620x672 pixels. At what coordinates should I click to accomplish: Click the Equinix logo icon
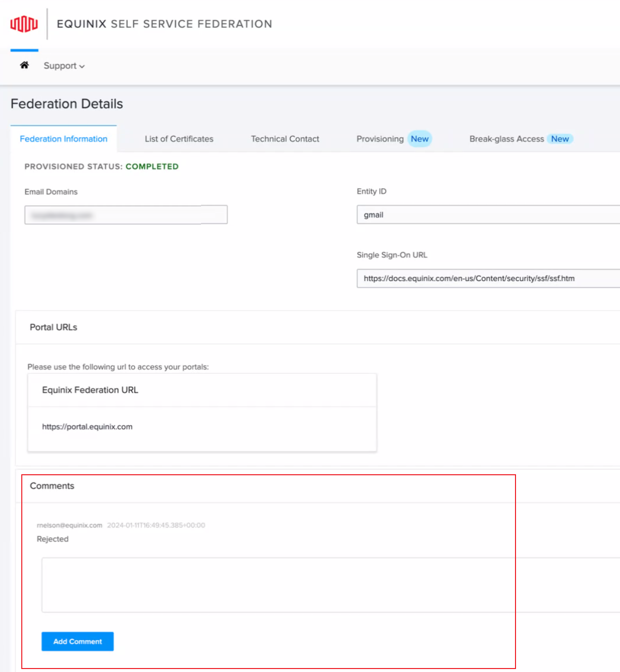click(x=24, y=24)
